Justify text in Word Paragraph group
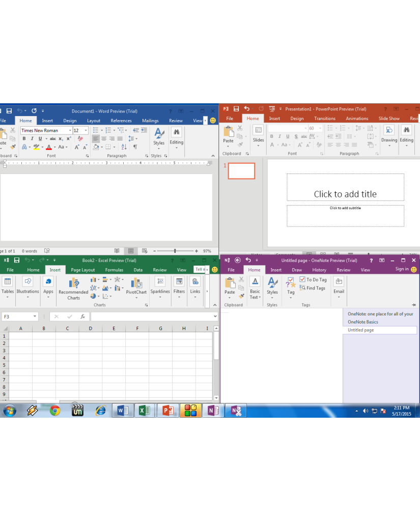The height and width of the screenshot is (521, 420). click(120, 138)
